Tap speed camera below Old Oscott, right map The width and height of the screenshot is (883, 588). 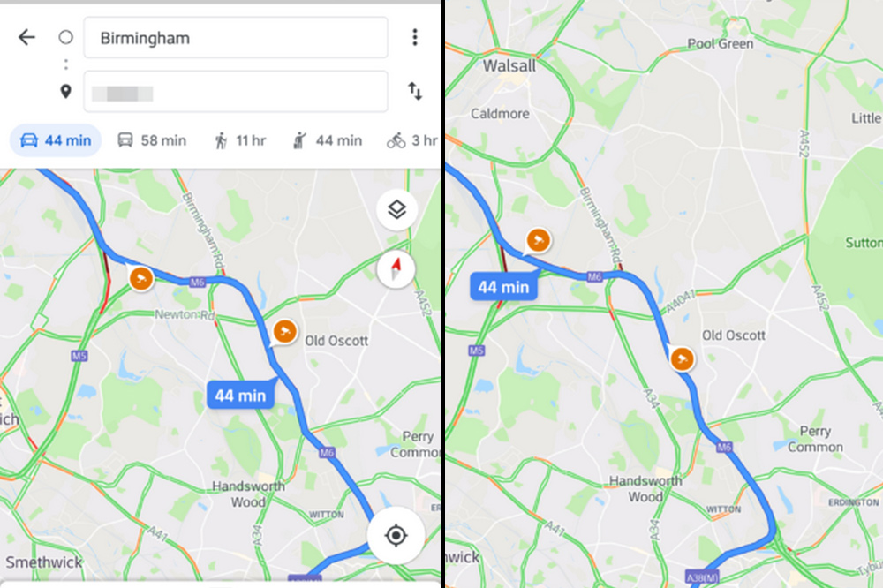(x=682, y=358)
